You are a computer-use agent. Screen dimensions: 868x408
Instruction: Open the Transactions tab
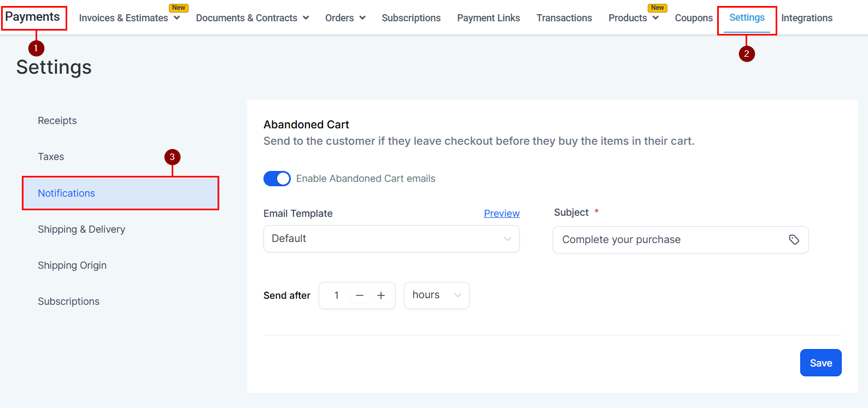(x=564, y=18)
